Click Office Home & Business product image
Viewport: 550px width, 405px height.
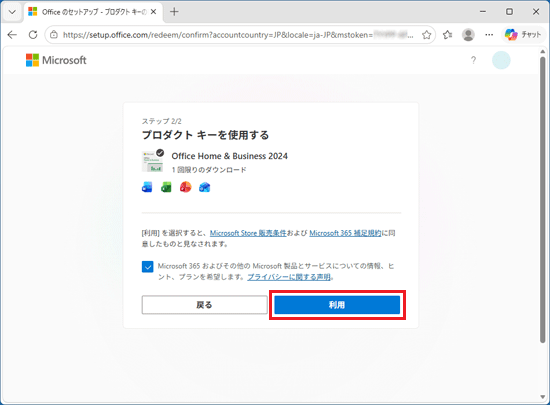pyautogui.click(x=153, y=161)
